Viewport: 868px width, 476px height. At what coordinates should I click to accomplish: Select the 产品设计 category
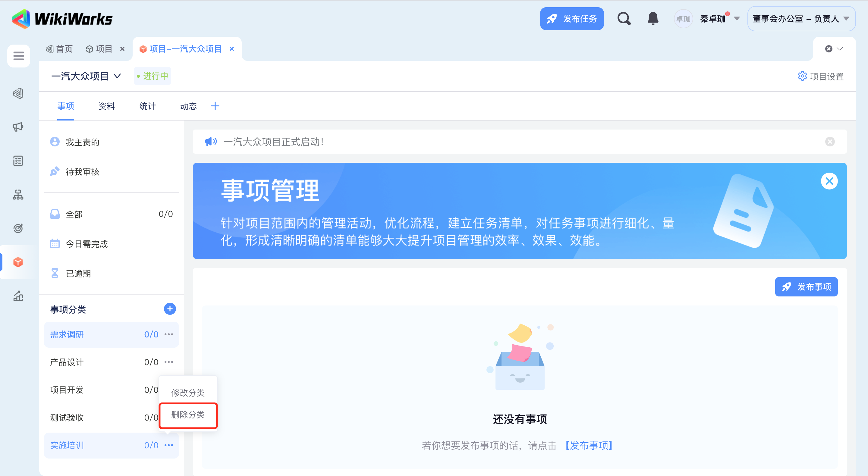coord(67,362)
